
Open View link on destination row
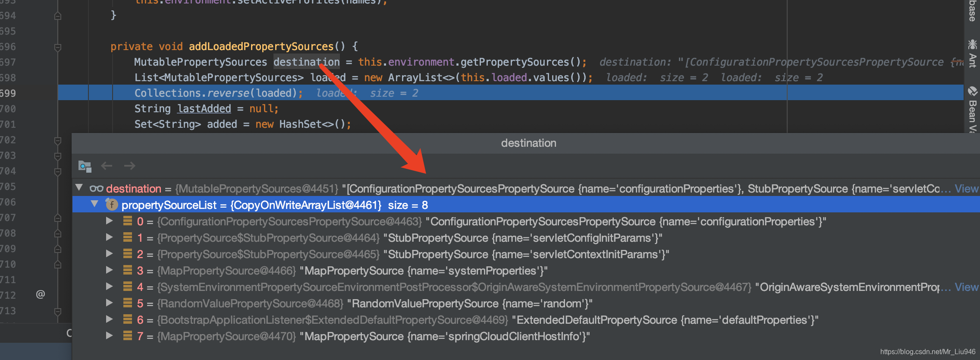tap(966, 189)
